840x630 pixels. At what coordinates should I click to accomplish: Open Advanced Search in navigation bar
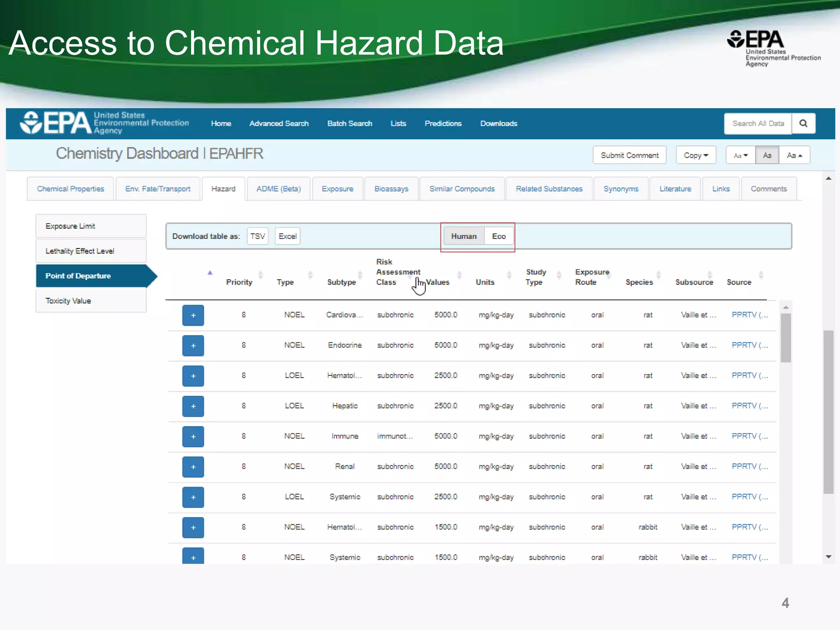(x=279, y=123)
